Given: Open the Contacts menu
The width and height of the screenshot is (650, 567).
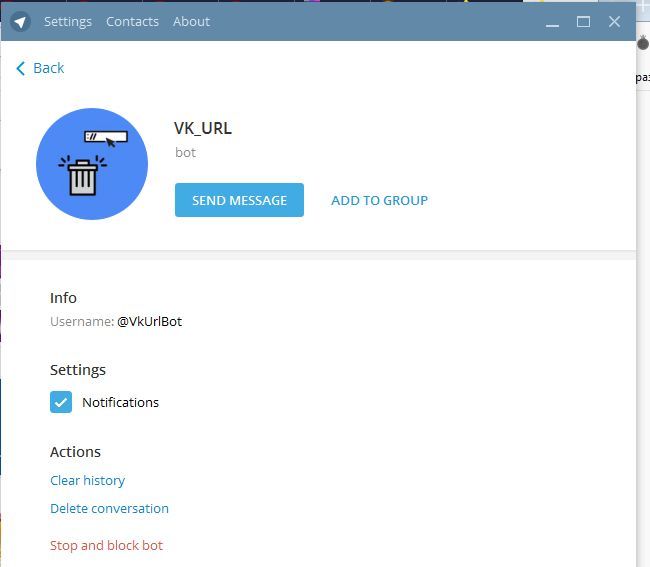Looking at the screenshot, I should pyautogui.click(x=132, y=22).
